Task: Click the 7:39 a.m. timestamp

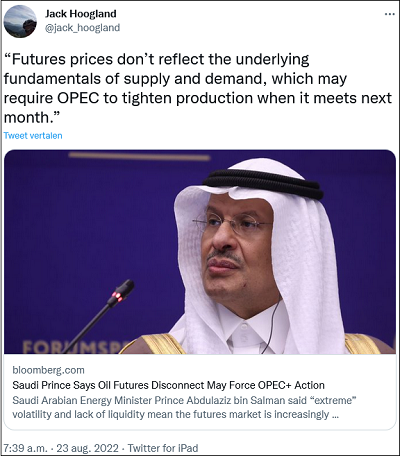Action: click(25, 448)
